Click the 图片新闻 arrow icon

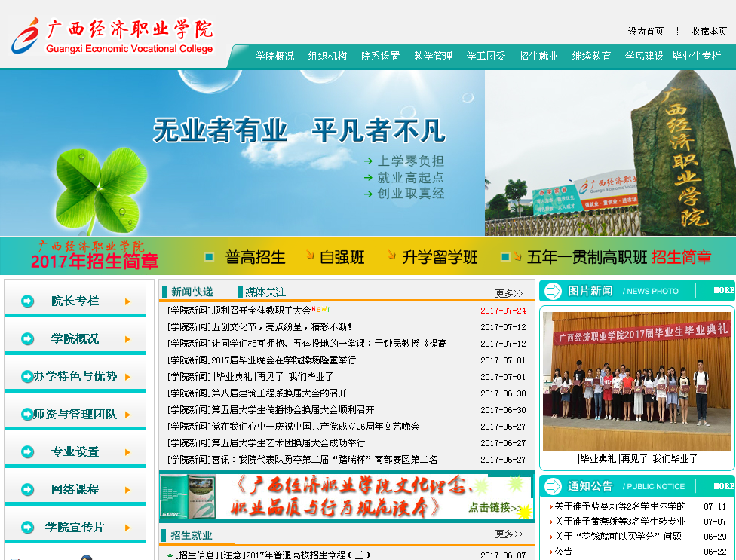coord(554,291)
